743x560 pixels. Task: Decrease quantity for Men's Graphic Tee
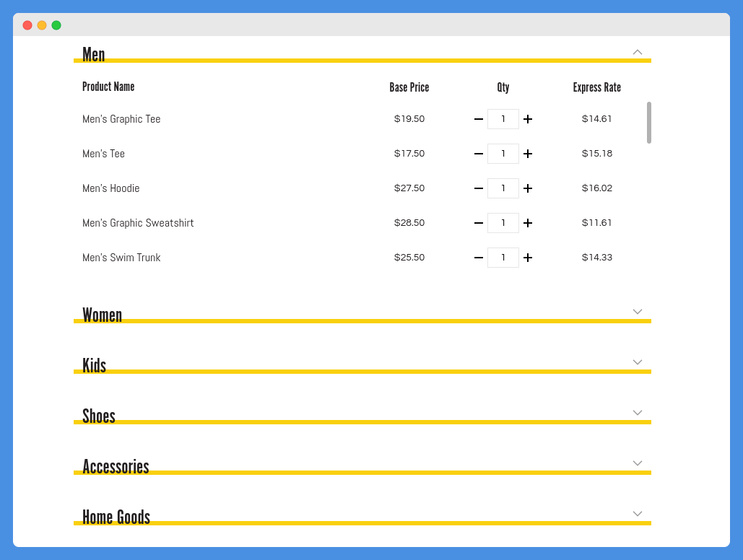479,119
